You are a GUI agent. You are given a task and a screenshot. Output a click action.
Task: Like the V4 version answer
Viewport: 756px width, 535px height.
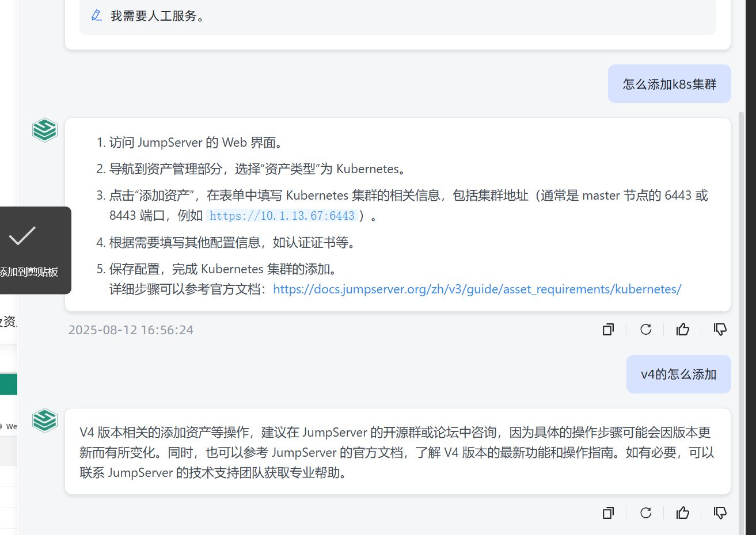[683, 513]
